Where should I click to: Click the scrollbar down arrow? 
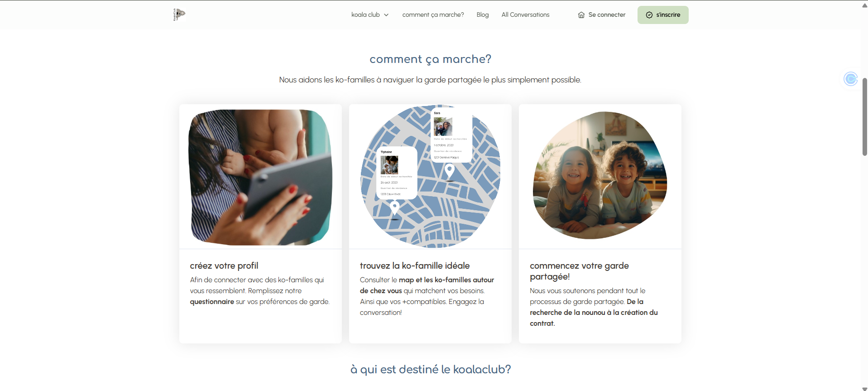point(864,388)
